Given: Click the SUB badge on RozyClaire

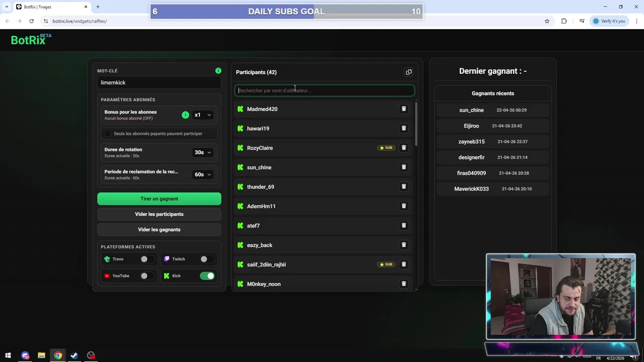Looking at the screenshot, I should coord(386,148).
